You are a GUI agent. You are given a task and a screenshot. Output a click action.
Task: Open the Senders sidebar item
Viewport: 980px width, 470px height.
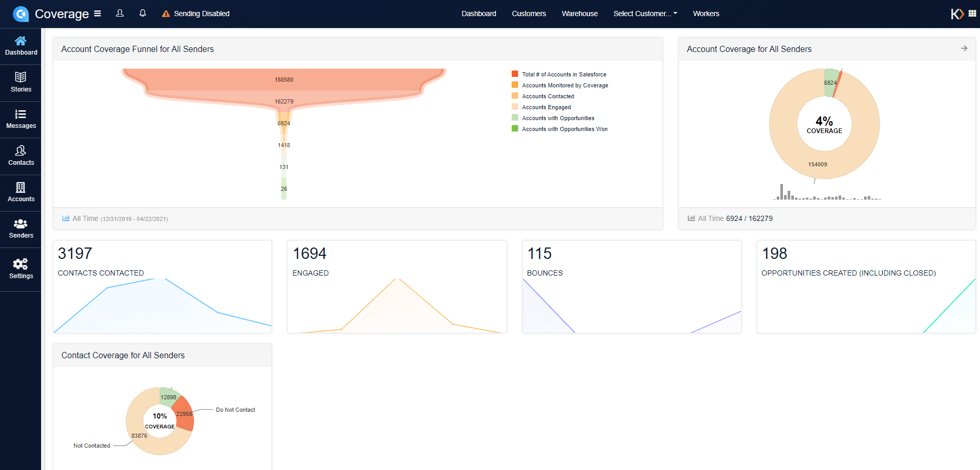click(x=21, y=229)
